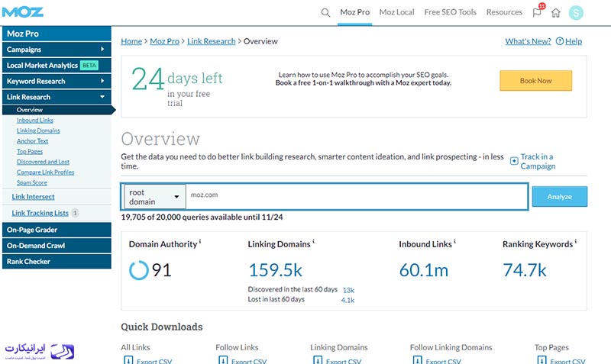The height and width of the screenshot is (364, 611).
Task: Open Rank Checker in sidebar
Action: [x=57, y=262]
